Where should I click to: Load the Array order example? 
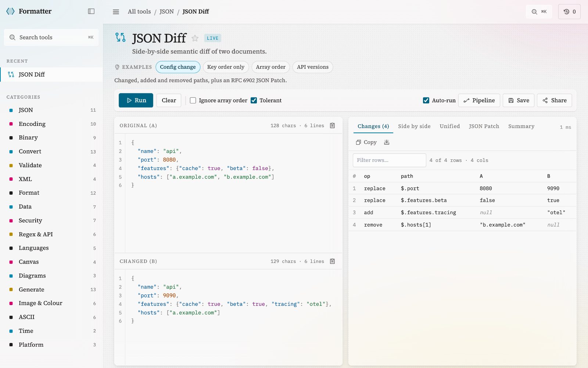click(x=270, y=67)
